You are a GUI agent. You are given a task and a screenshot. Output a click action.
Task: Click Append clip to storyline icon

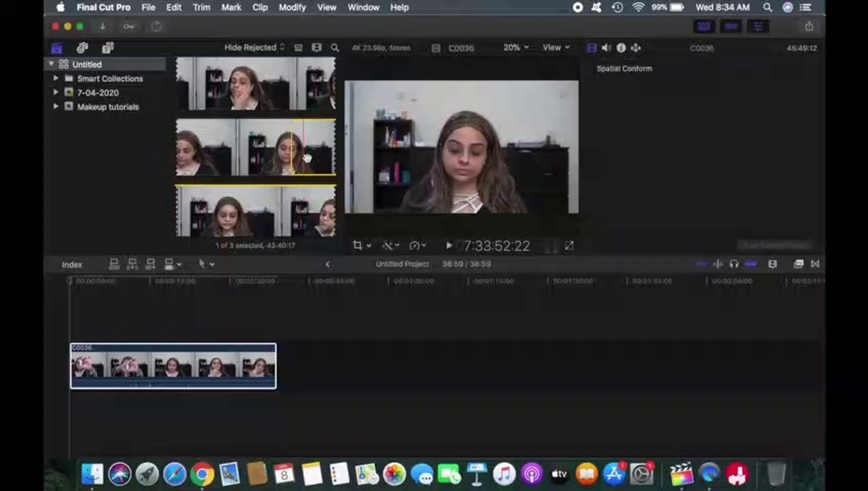pos(150,264)
